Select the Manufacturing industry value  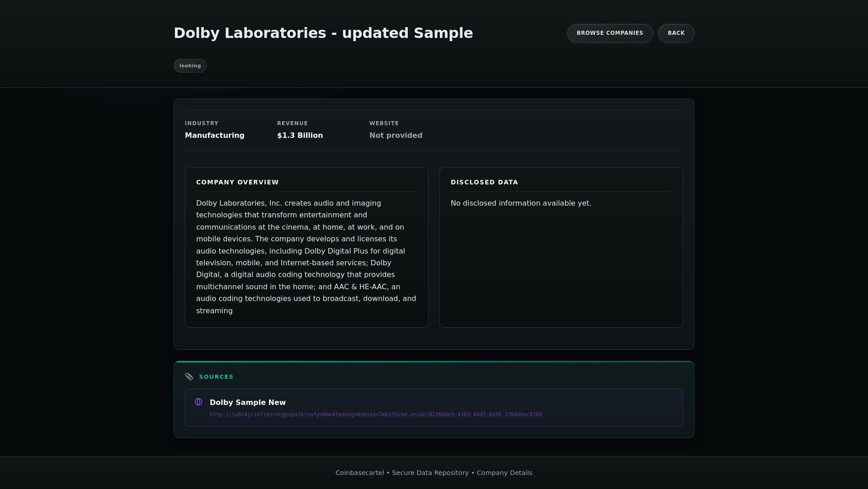click(x=214, y=136)
